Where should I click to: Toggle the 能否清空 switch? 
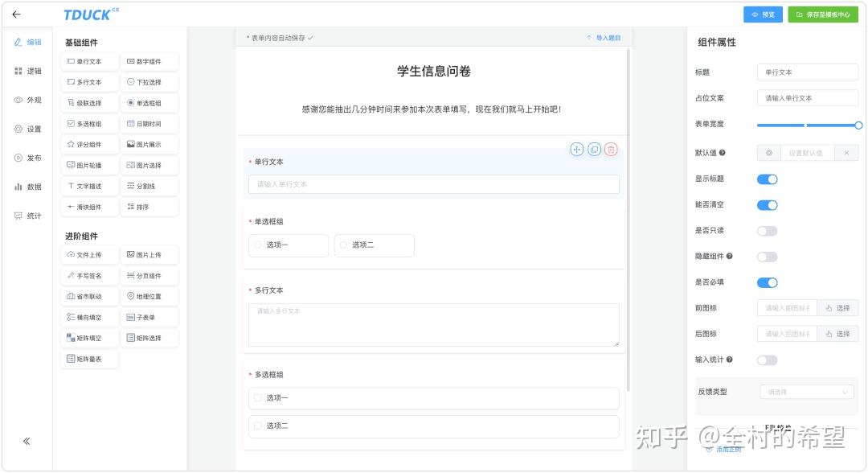pyautogui.click(x=768, y=205)
